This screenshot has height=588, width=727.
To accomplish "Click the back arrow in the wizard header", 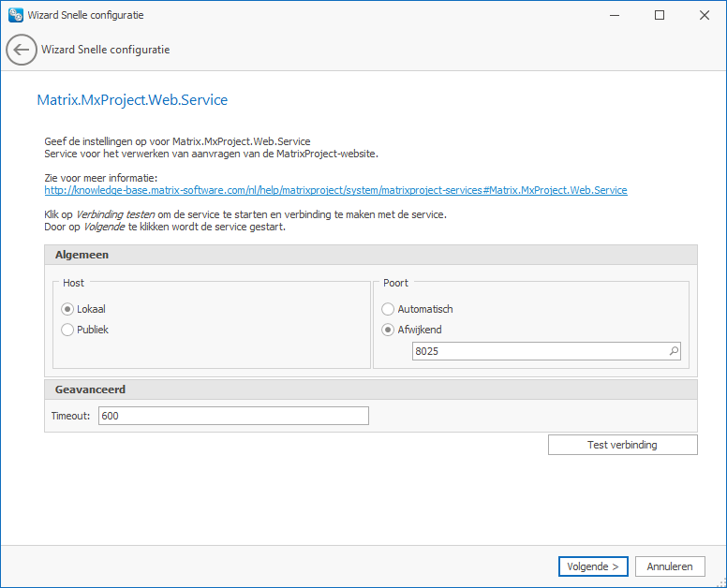I will click(22, 50).
